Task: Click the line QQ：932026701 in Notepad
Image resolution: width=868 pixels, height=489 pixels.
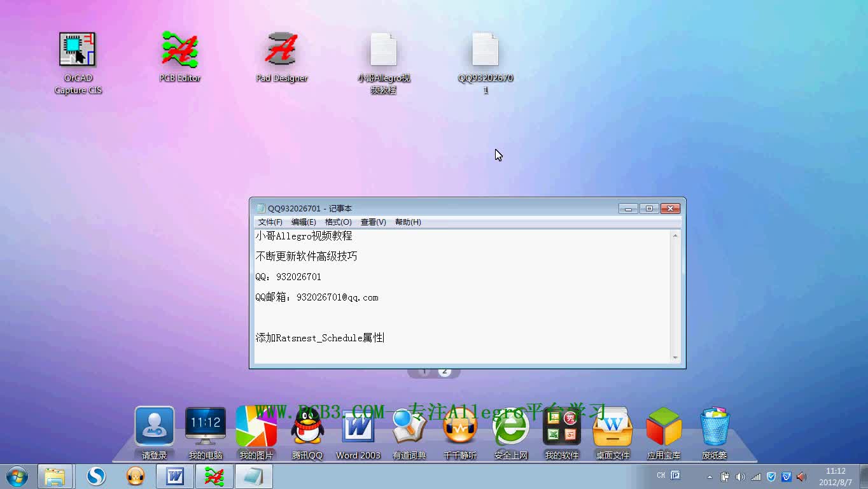Action: click(x=288, y=277)
